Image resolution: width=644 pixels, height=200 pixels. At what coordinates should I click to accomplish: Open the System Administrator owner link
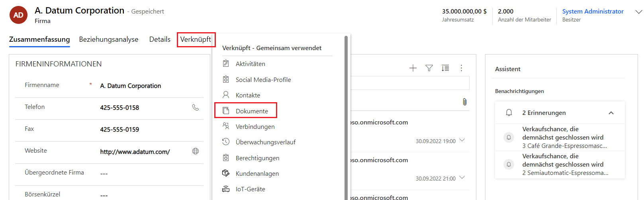pyautogui.click(x=593, y=11)
